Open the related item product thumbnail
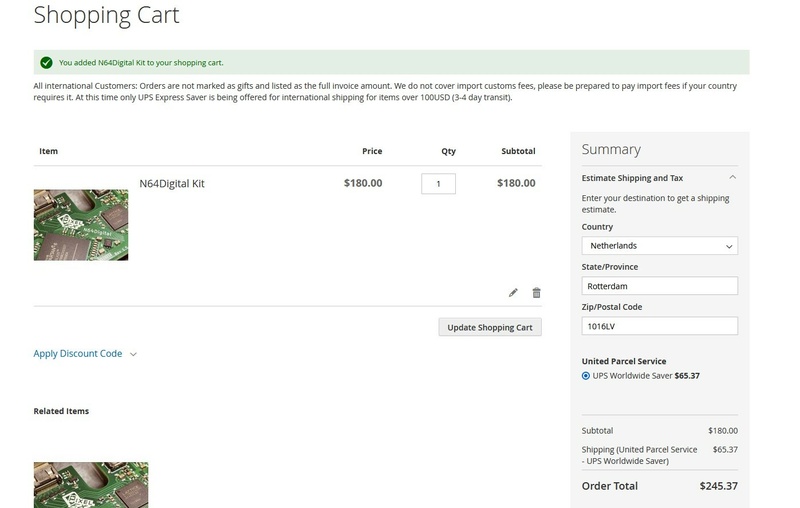The width and height of the screenshot is (800, 508). pyautogui.click(x=91, y=484)
